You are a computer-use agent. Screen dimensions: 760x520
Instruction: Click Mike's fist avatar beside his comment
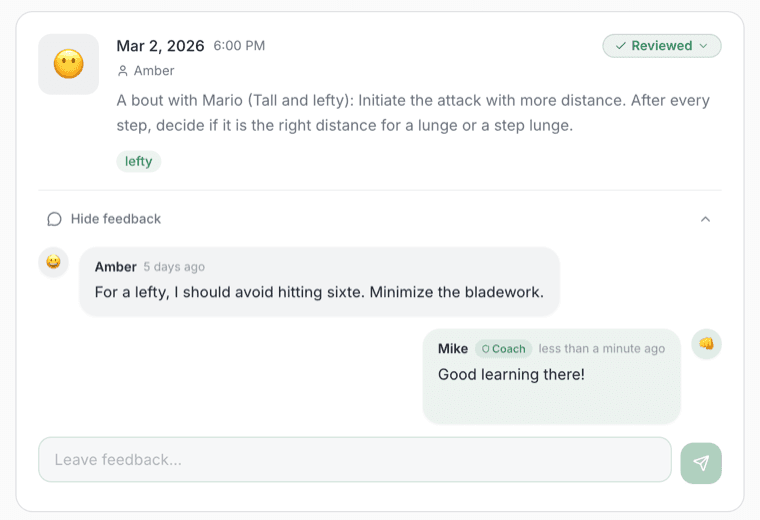pyautogui.click(x=706, y=344)
